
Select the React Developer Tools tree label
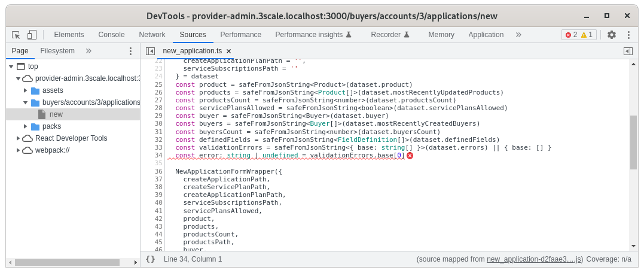coord(71,138)
